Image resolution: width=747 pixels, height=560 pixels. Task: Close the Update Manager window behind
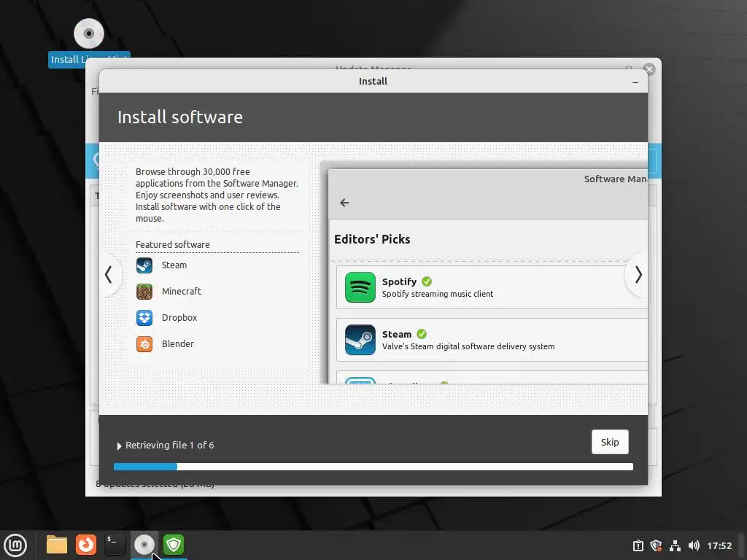coord(649,69)
